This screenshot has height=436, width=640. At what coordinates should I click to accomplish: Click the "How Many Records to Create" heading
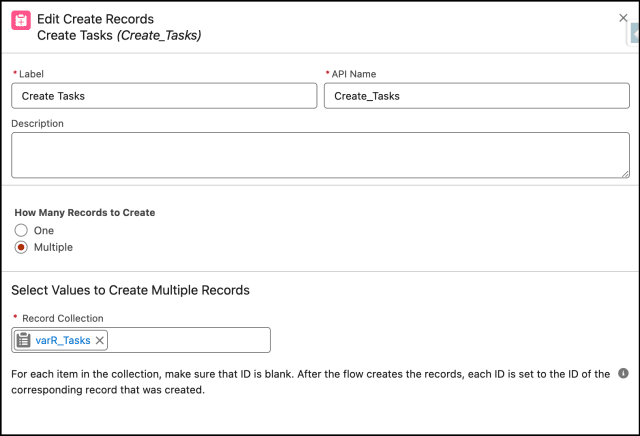point(83,213)
